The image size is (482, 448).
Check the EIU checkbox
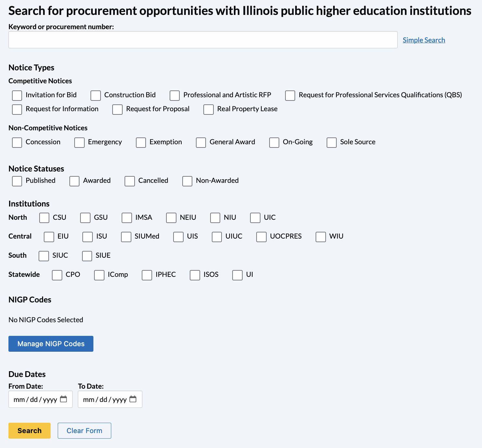[x=49, y=237]
